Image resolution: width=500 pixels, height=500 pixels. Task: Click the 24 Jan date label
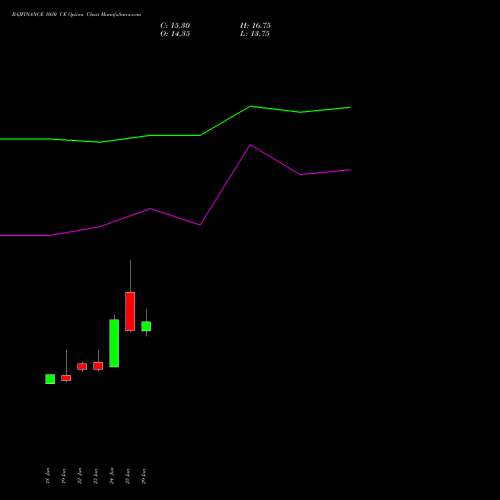[x=112, y=476]
